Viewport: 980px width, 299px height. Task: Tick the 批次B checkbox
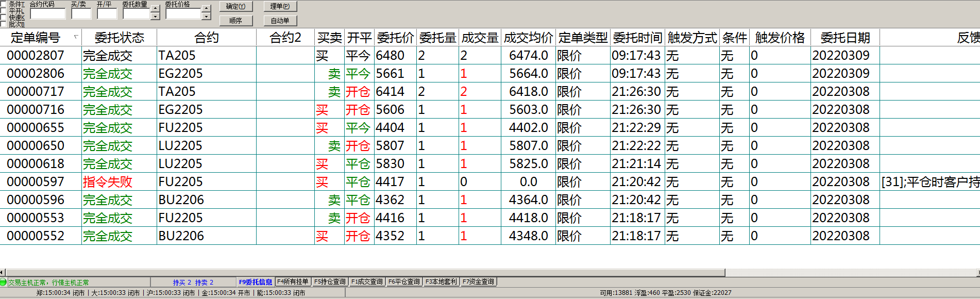coord(4,24)
